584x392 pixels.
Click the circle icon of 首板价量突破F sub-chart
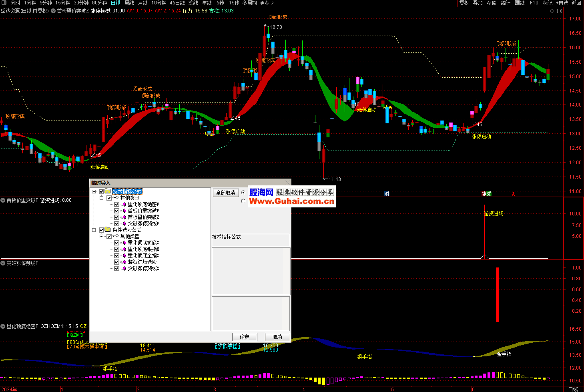click(3, 200)
